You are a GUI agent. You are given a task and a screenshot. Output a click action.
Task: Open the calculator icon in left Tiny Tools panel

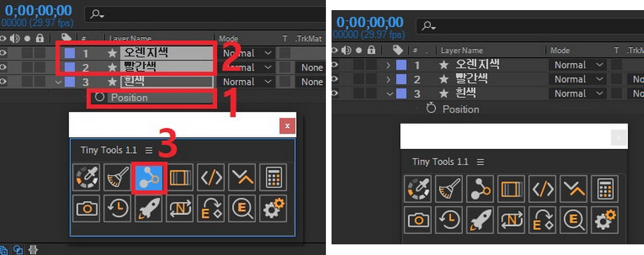click(x=274, y=178)
